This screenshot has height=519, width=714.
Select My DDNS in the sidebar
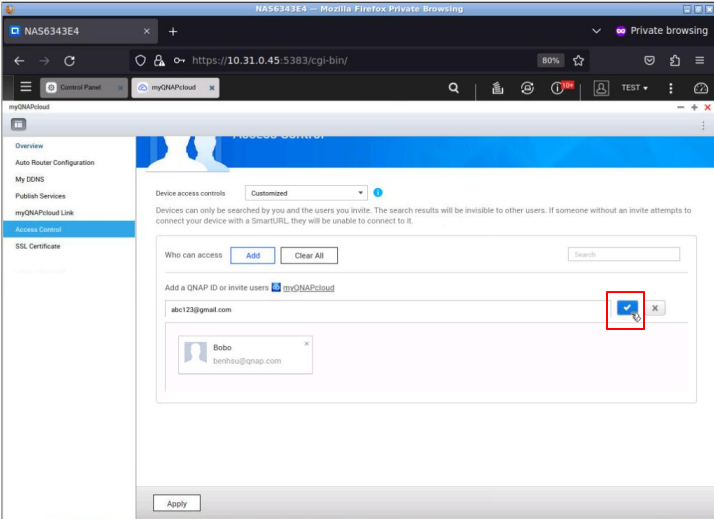click(30, 179)
